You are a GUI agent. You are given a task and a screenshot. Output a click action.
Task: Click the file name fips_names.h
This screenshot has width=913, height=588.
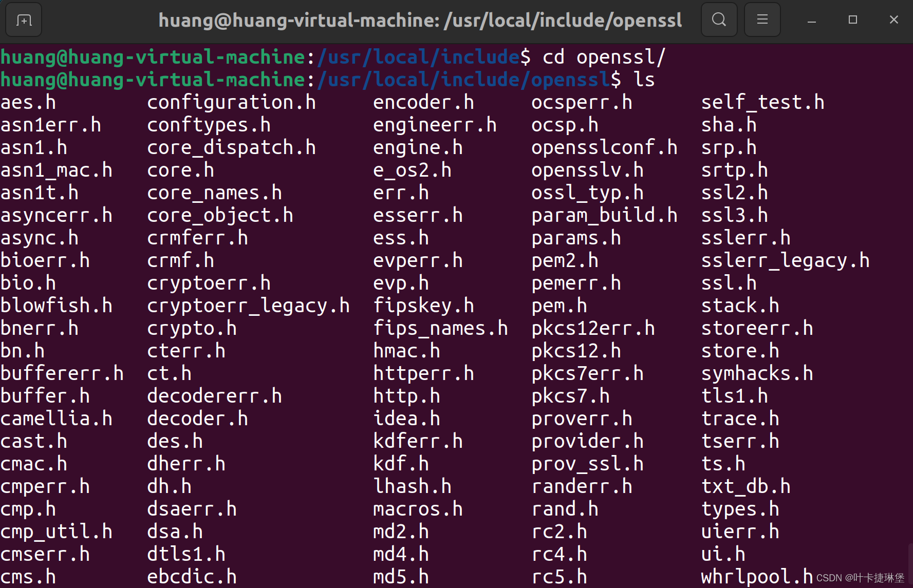[441, 328]
